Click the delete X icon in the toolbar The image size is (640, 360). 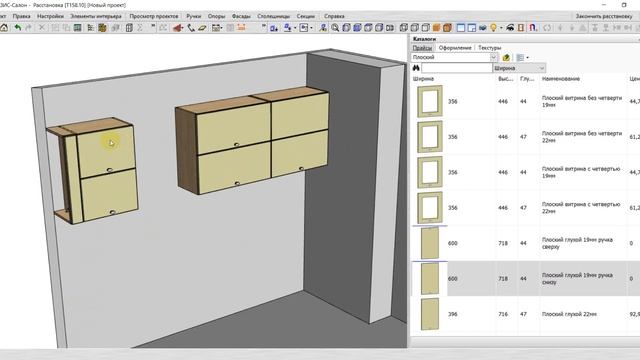(x=42, y=28)
